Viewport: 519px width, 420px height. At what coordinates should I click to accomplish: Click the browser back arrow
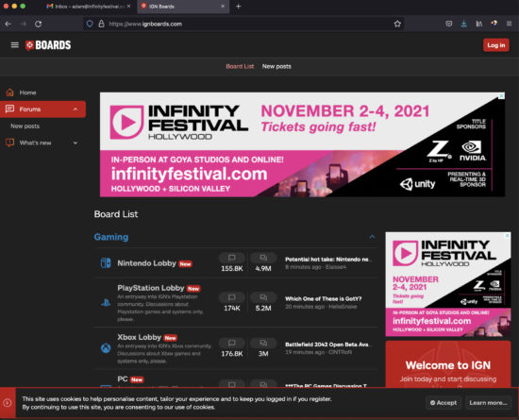click(8, 24)
